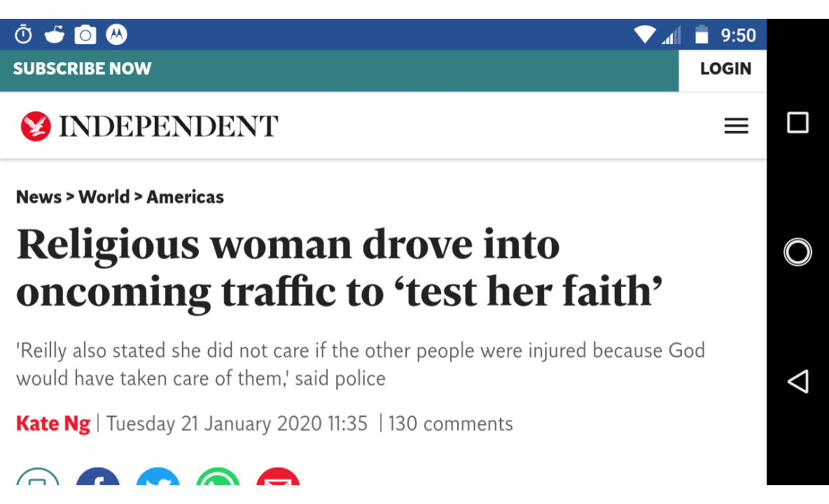This screenshot has width=829, height=504.
Task: Open the hamburger navigation menu
Action: click(736, 126)
